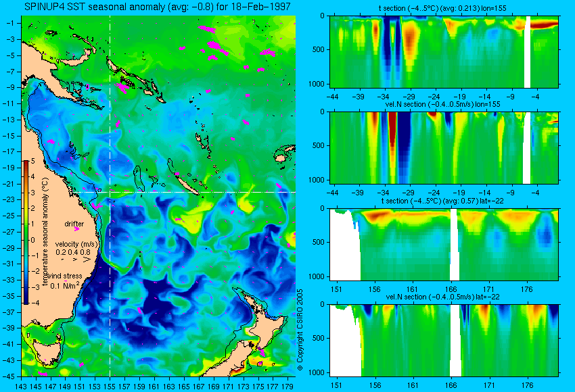The height and width of the screenshot is (392, 575).
Task: Click the magenta drifter legend marker
Action: pyautogui.click(x=76, y=229)
